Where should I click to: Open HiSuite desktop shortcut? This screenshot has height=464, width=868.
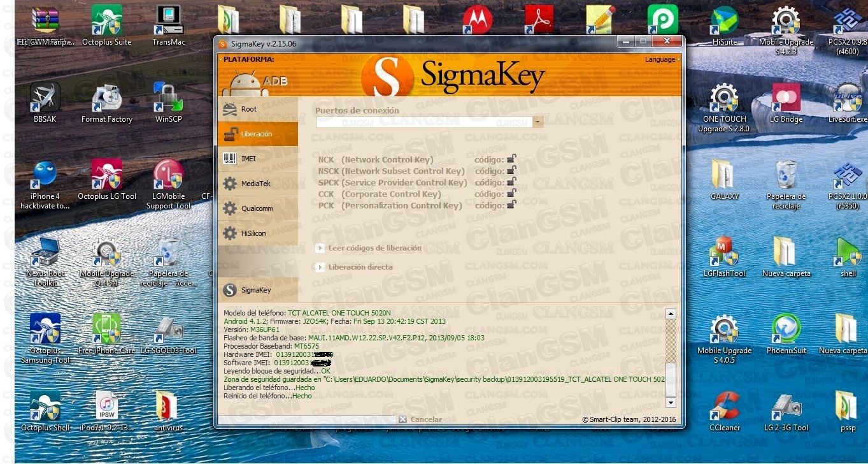pyautogui.click(x=724, y=25)
